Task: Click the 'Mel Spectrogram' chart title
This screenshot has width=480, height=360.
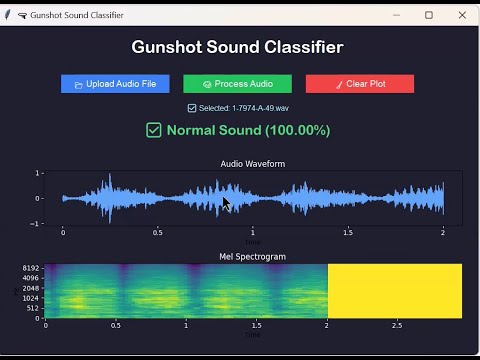Action: pyautogui.click(x=252, y=257)
